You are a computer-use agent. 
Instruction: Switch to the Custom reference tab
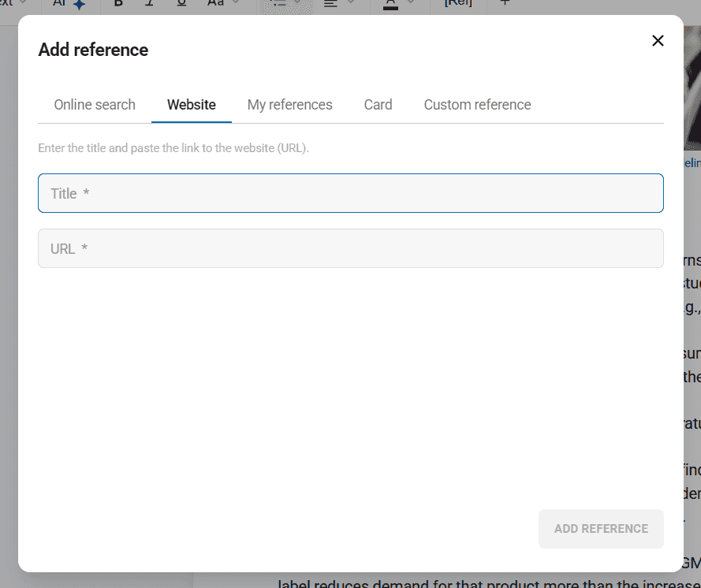click(477, 105)
